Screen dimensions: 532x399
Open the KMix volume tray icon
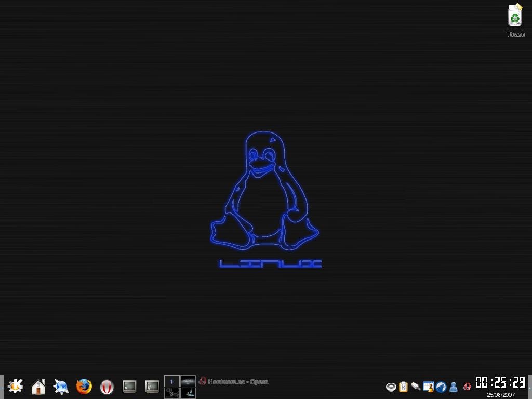click(x=391, y=387)
